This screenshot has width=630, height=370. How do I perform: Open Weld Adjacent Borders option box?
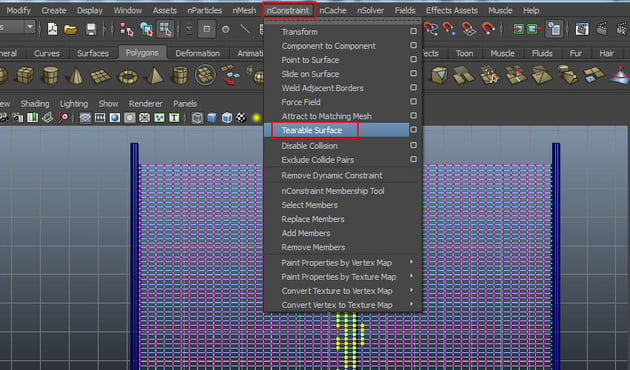tap(413, 88)
